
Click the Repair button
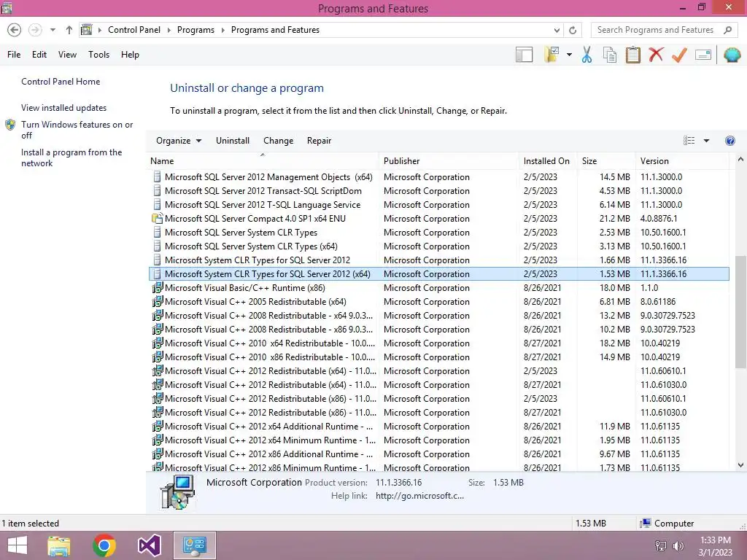coord(320,141)
